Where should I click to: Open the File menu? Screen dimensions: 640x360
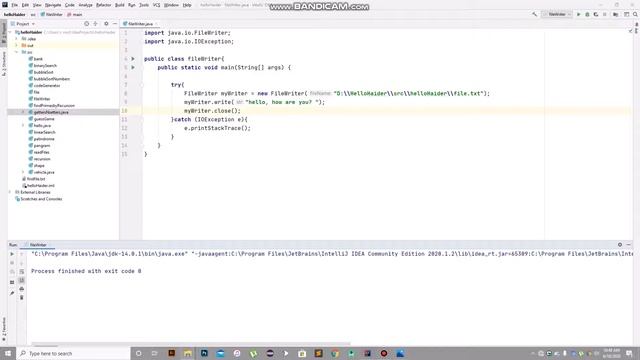14,5
